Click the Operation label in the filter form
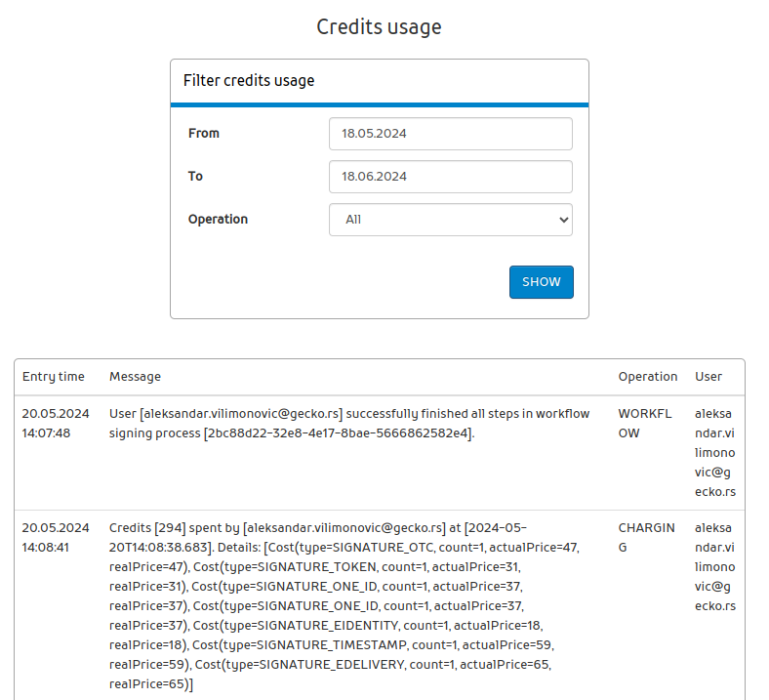Viewport: 769px width, 700px height. [218, 220]
